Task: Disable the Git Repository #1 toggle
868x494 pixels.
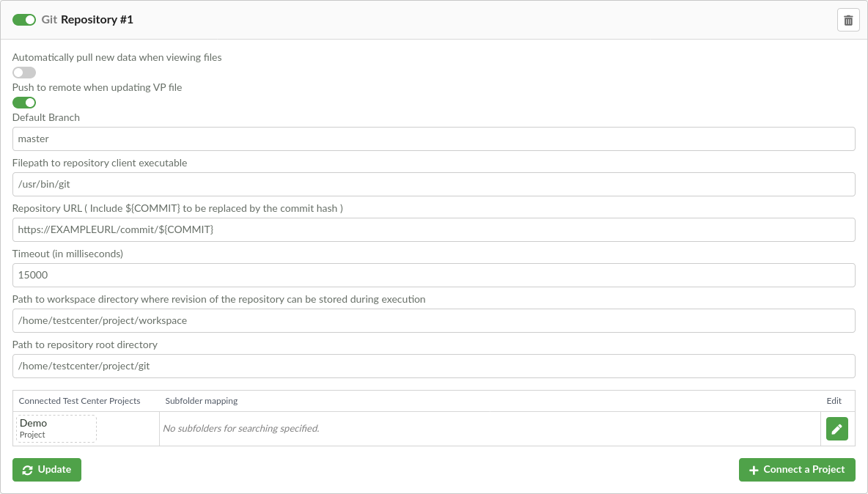Action: point(24,20)
